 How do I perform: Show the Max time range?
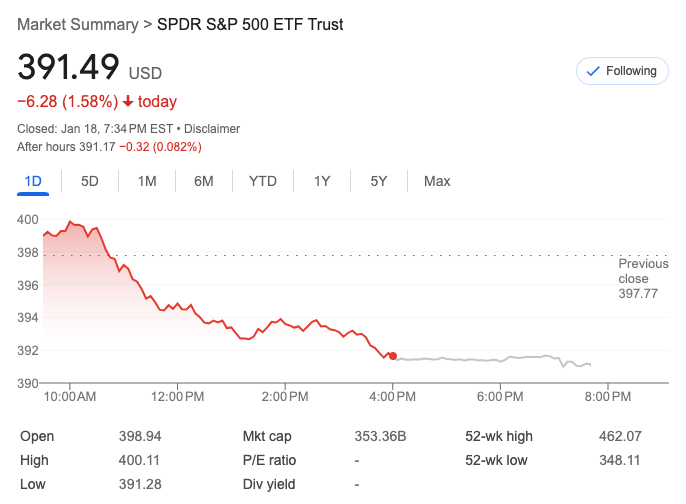pyautogui.click(x=437, y=181)
